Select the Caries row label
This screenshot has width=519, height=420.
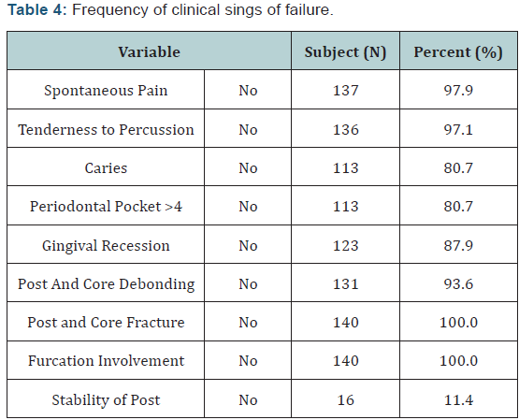click(x=106, y=167)
